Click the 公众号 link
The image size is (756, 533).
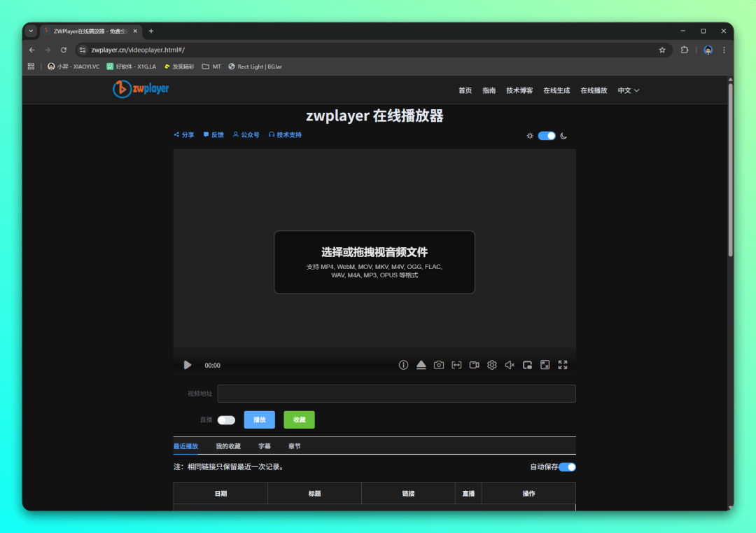tap(246, 135)
